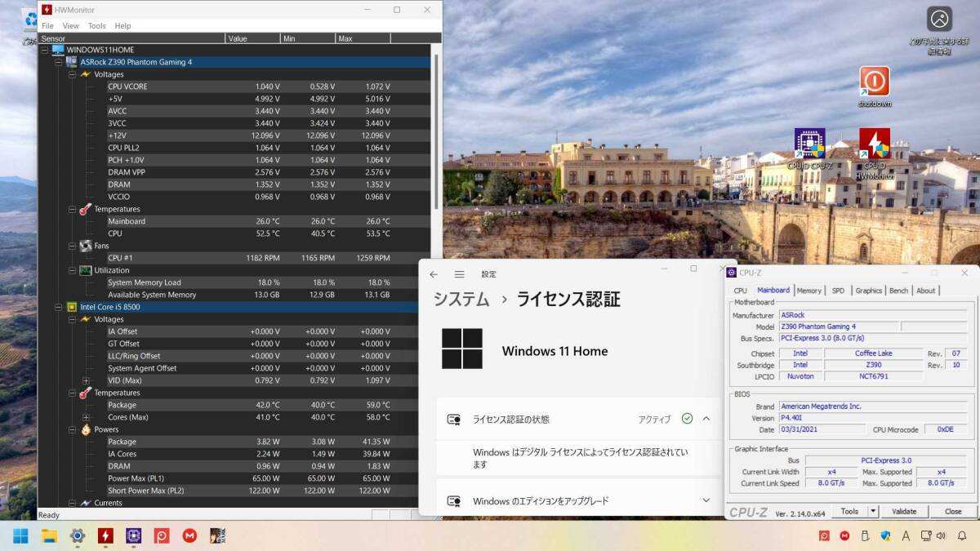Screen dimensions: 980x551
Task: Switch to the CPU tab in CPU-Z
Action: pos(740,291)
